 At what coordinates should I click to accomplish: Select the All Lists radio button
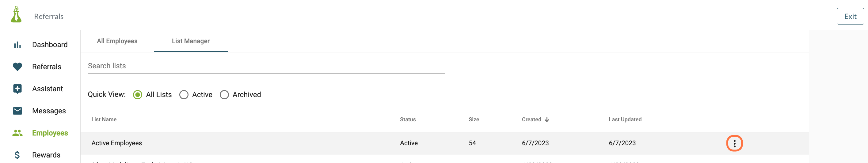(138, 95)
